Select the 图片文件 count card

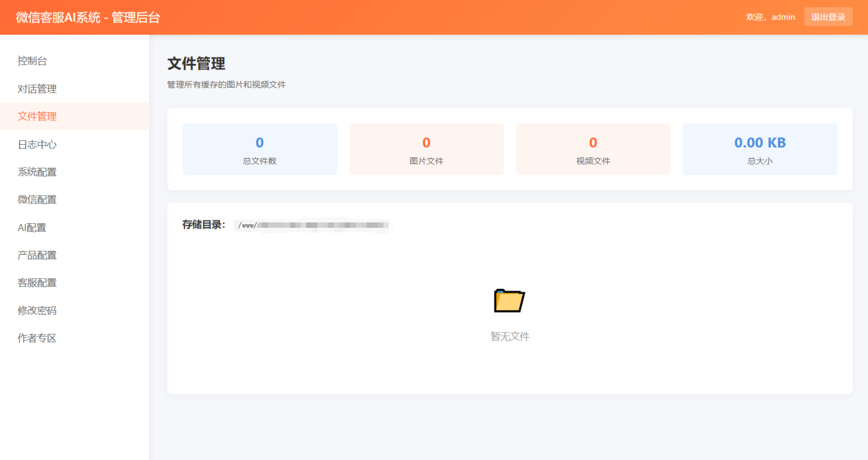pyautogui.click(x=426, y=149)
